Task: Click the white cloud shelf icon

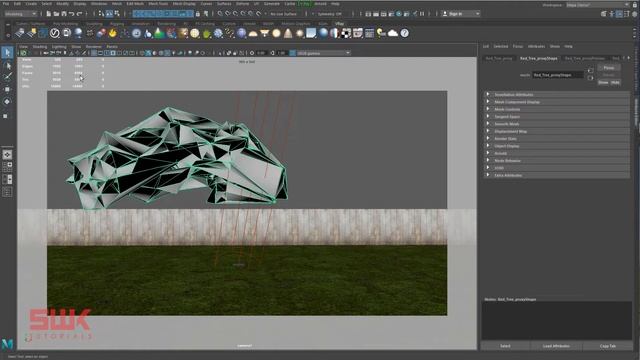Action: (393, 33)
